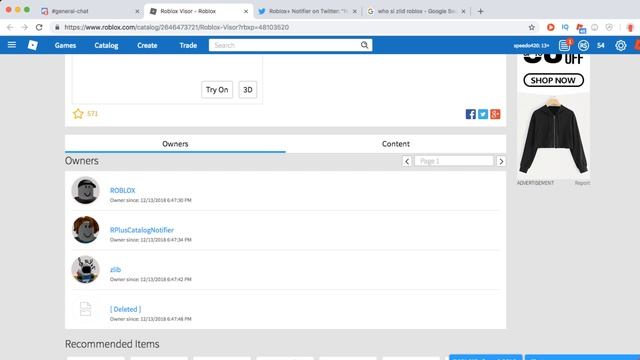
Task: Open the ROBLOX owner profile link
Action: point(122,191)
